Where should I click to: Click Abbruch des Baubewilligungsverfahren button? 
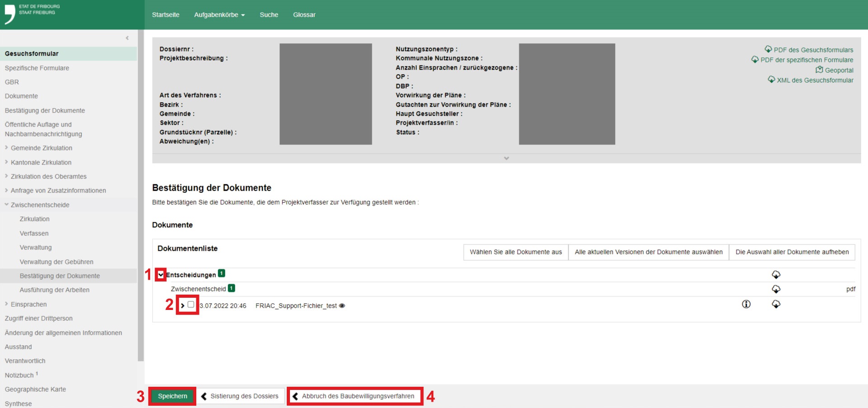pos(355,396)
